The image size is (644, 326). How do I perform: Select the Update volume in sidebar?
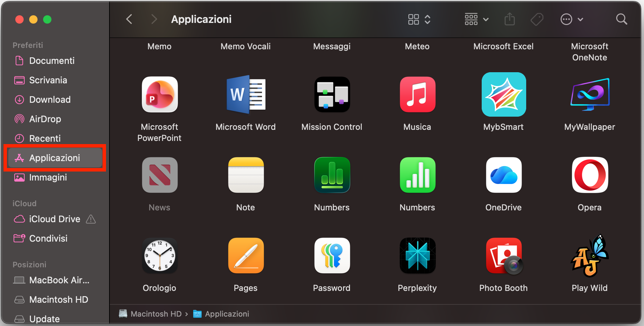56,319
